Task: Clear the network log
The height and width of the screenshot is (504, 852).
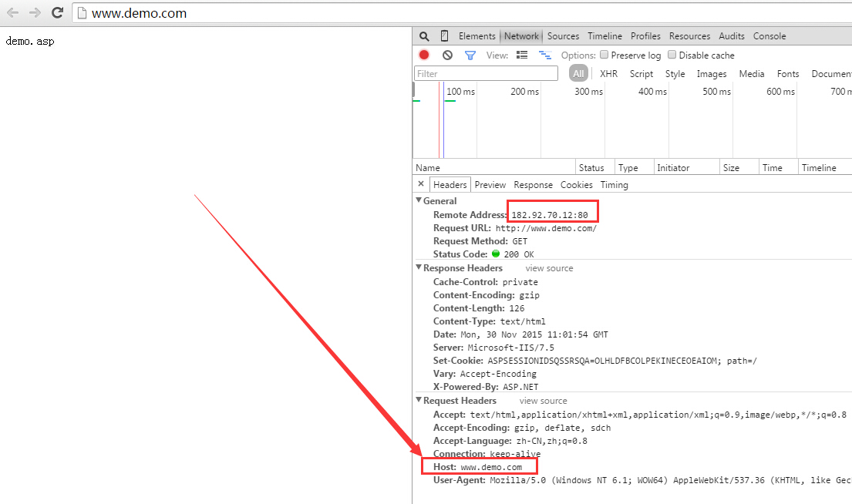Action: point(447,55)
